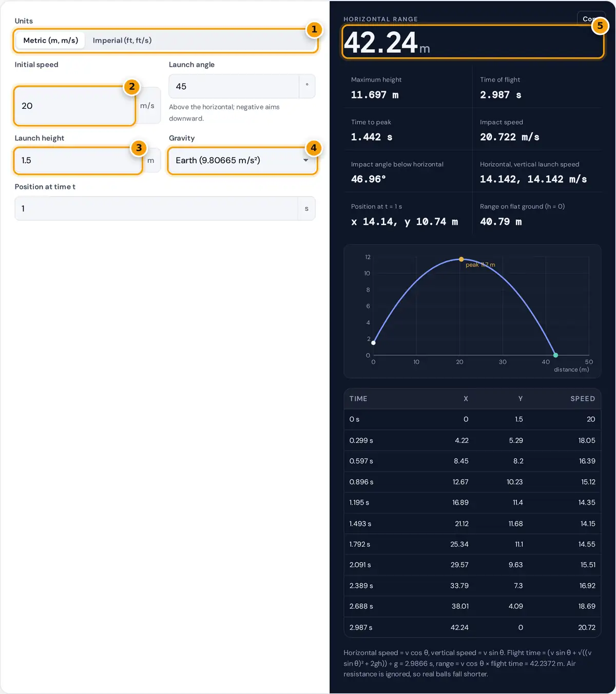616x694 pixels.
Task: Click the 2.987 s table row time
Action: pyautogui.click(x=361, y=627)
